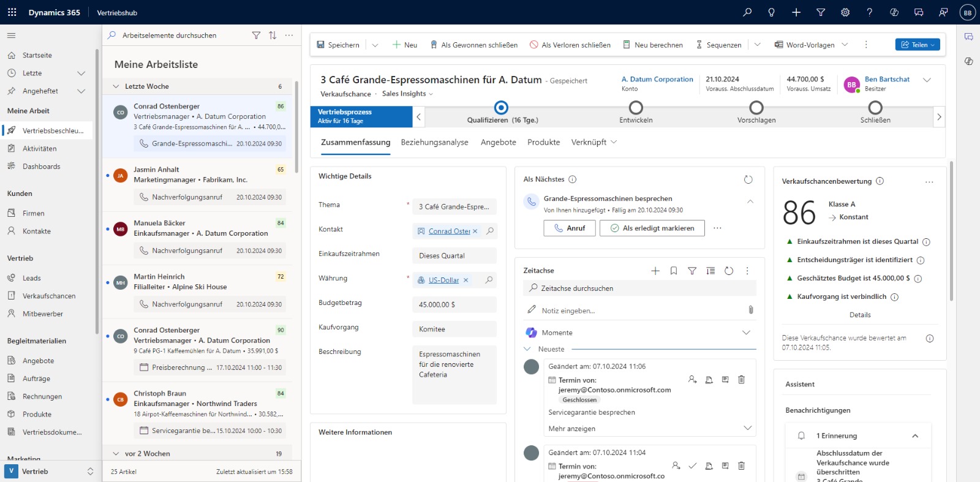Open the advanced filter funnel in top bar

821,12
